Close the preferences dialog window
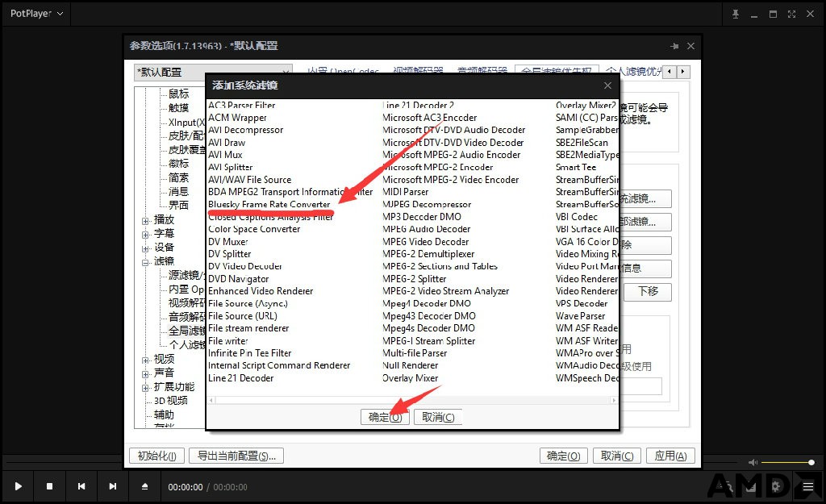Viewport: 826px width, 504px height. pos(691,46)
